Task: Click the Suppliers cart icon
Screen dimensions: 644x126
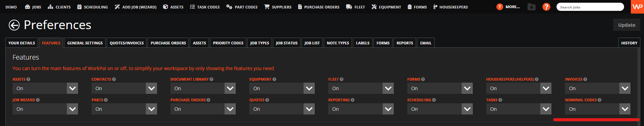Action: point(267,7)
